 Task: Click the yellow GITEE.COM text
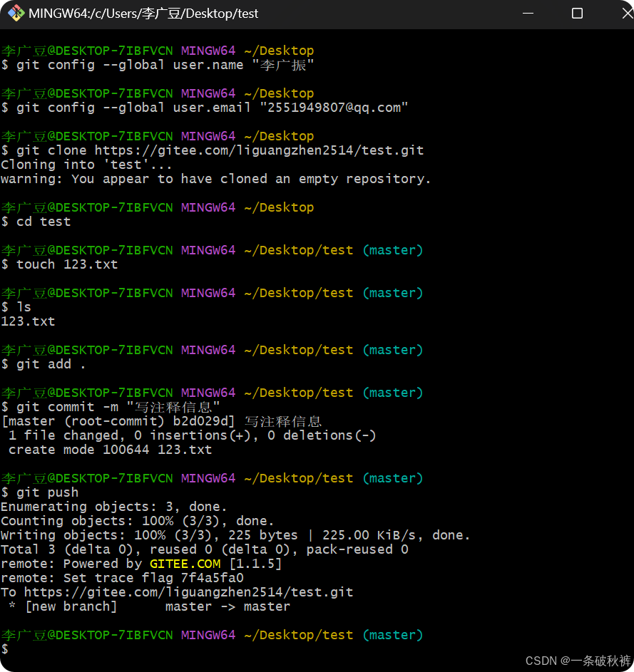185,564
